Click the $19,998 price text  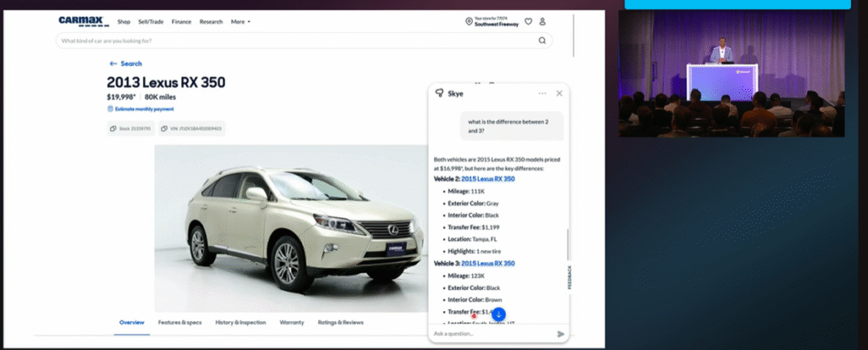(x=121, y=97)
